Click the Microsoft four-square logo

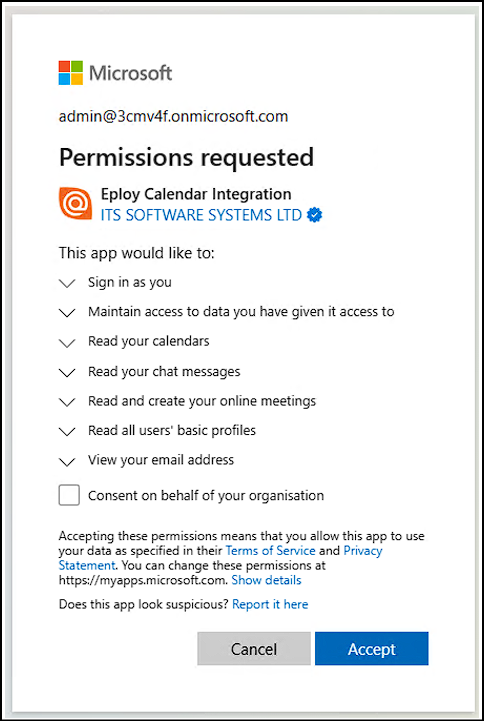pos(70,73)
